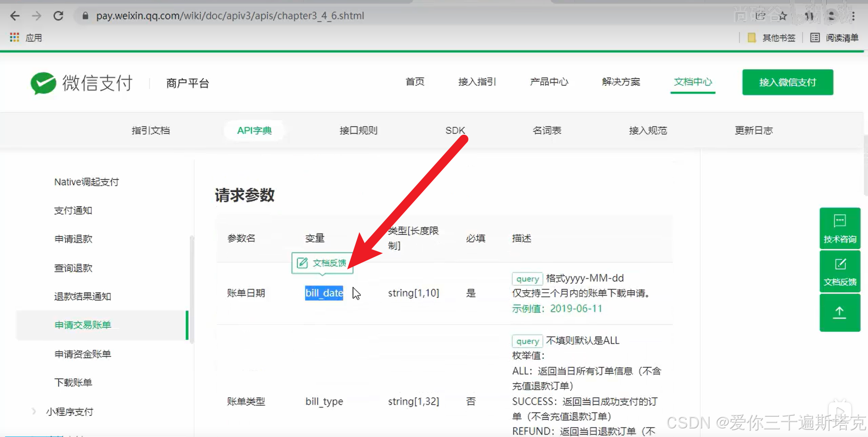The image size is (868, 437).
Task: Open 申请资金账单 in the sidebar
Action: [x=83, y=354]
